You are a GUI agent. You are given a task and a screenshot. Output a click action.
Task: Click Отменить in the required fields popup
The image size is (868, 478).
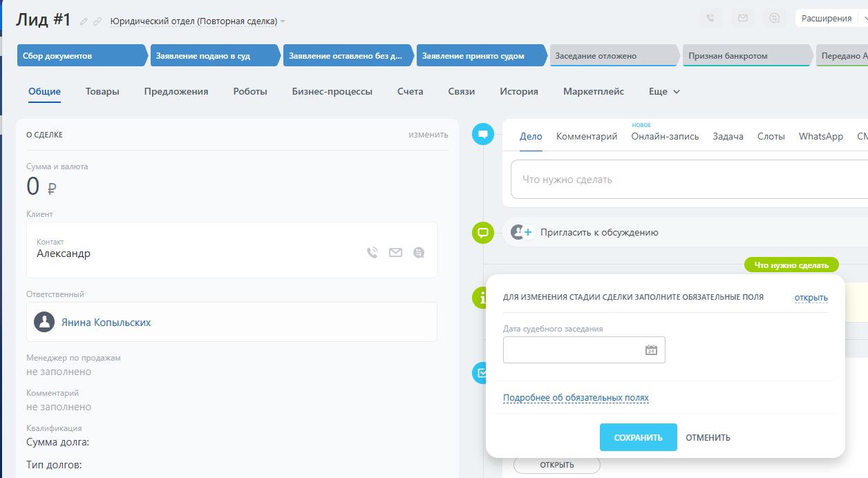708,437
